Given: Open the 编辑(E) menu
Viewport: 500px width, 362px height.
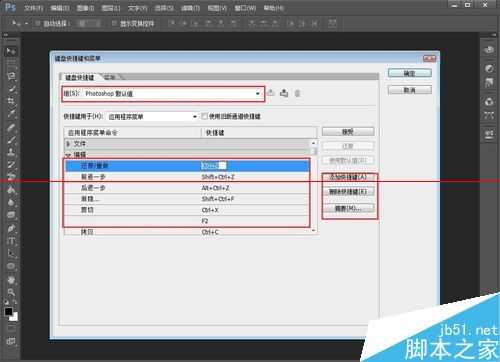Looking at the screenshot, I should 60,8.
